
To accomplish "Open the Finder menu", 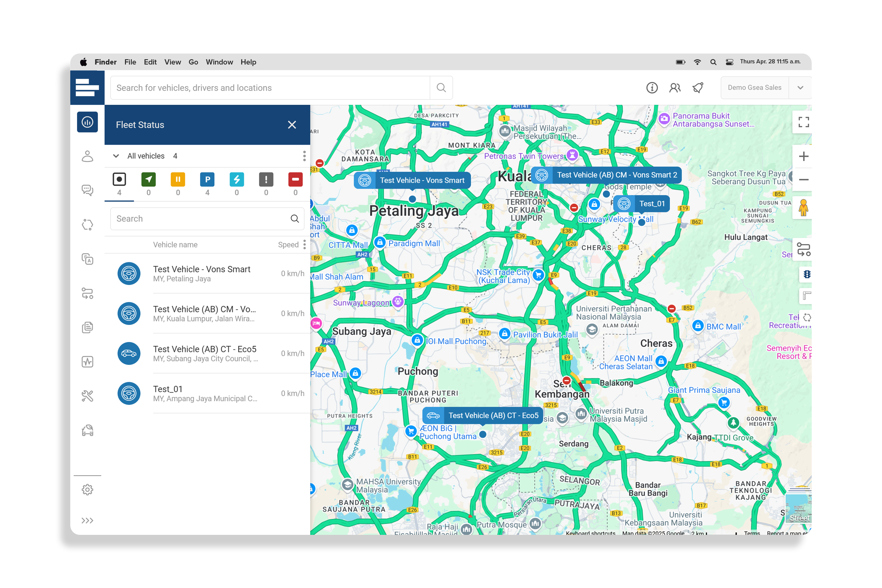I will pyautogui.click(x=106, y=62).
